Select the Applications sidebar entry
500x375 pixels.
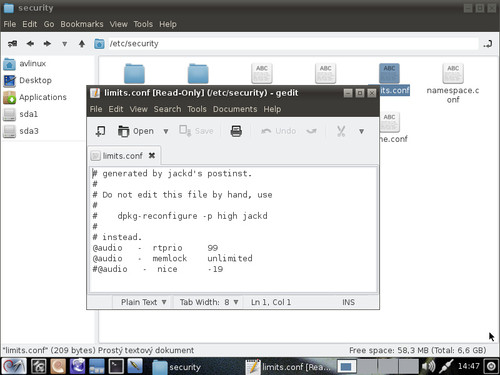35,97
